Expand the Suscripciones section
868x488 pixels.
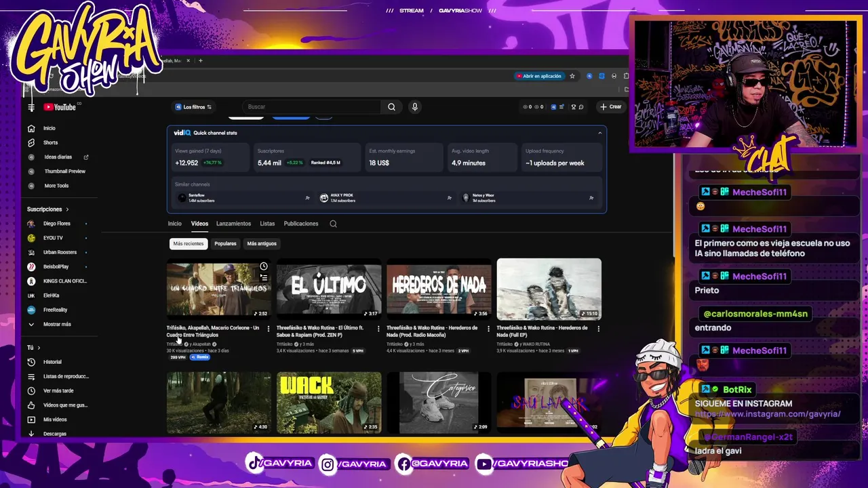click(47, 209)
